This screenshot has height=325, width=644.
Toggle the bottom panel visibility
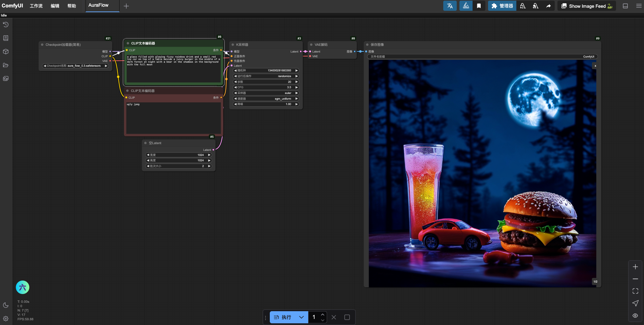pyautogui.click(x=625, y=6)
